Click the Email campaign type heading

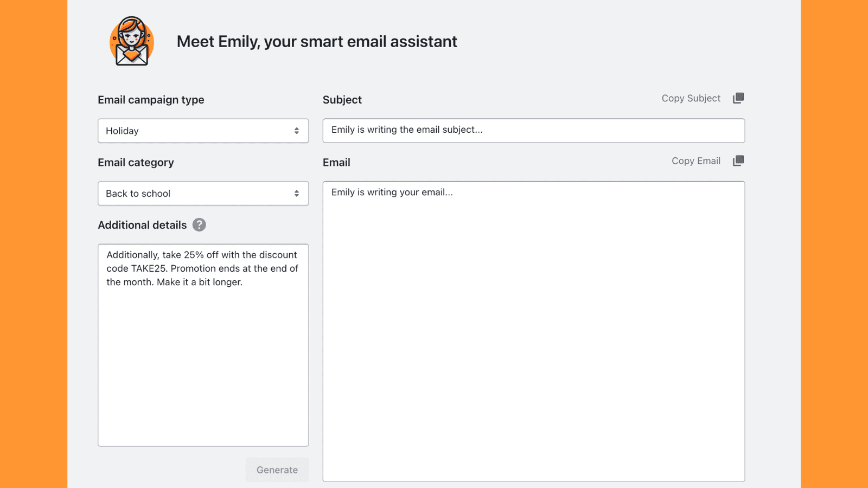(x=151, y=99)
